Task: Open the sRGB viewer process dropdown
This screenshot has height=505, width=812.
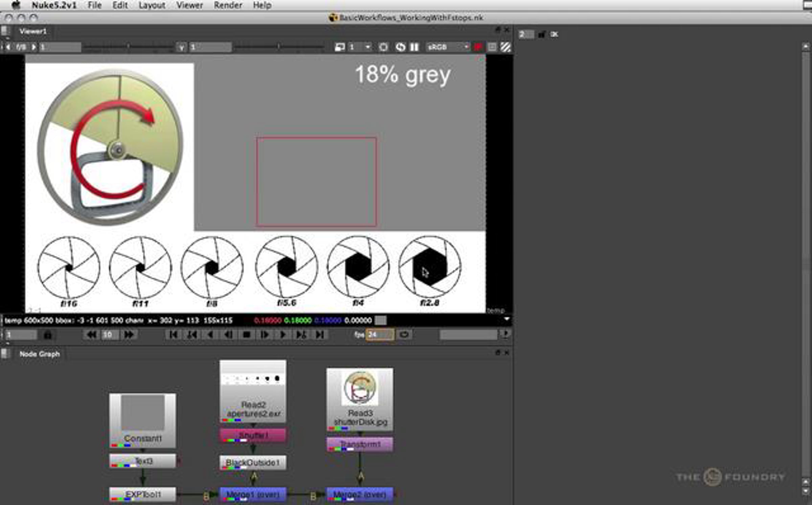Action: (x=448, y=47)
